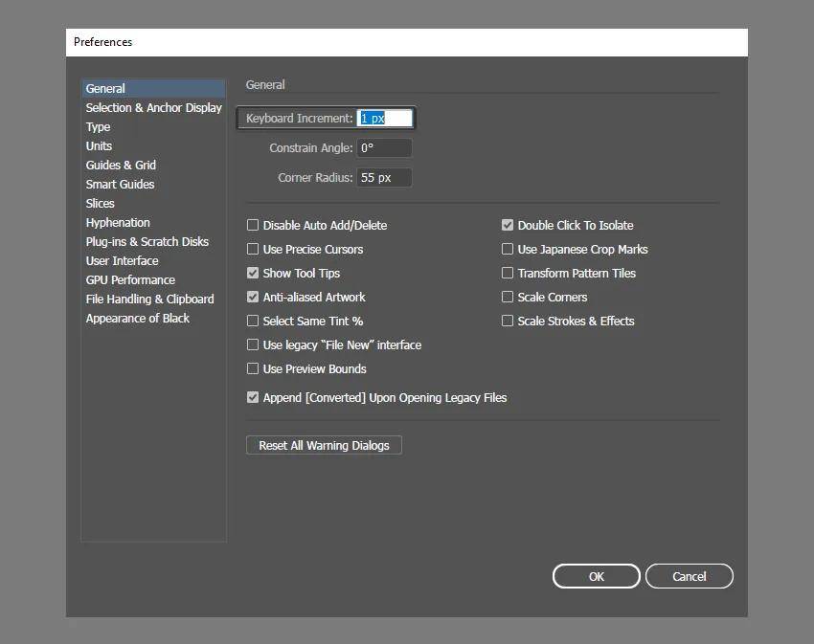Switch to the Units preferences section
The height and width of the screenshot is (644, 814).
pyautogui.click(x=99, y=146)
